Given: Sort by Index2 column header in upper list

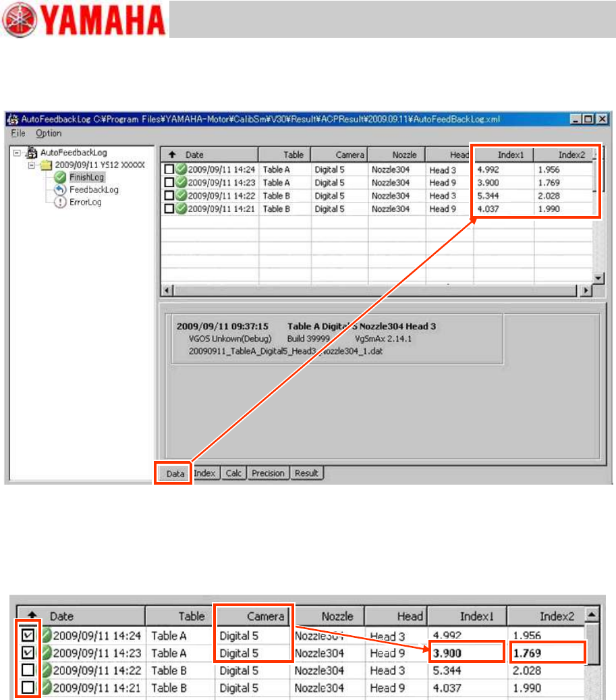Looking at the screenshot, I should (x=564, y=155).
